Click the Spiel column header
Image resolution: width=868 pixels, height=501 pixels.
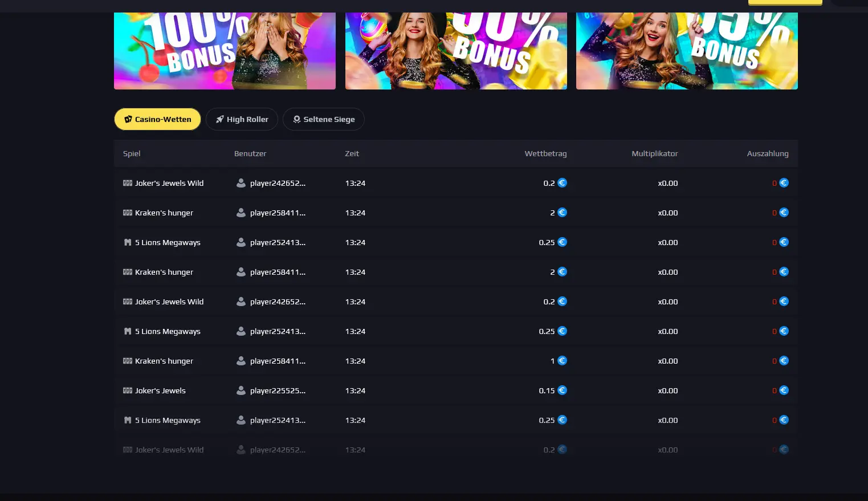(132, 153)
